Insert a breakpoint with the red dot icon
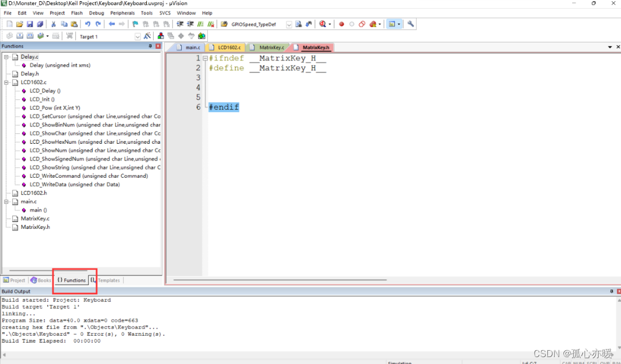 tap(341, 24)
